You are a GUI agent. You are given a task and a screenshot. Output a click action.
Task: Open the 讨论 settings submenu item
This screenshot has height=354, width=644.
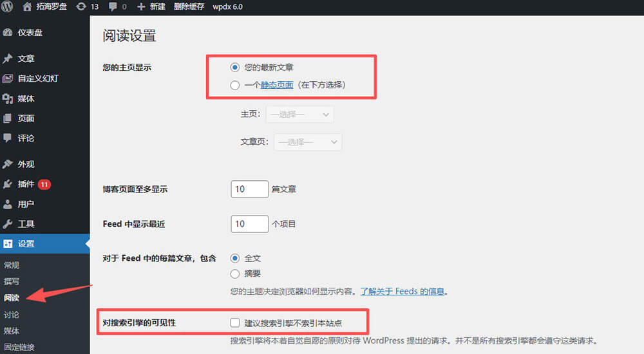coord(12,315)
